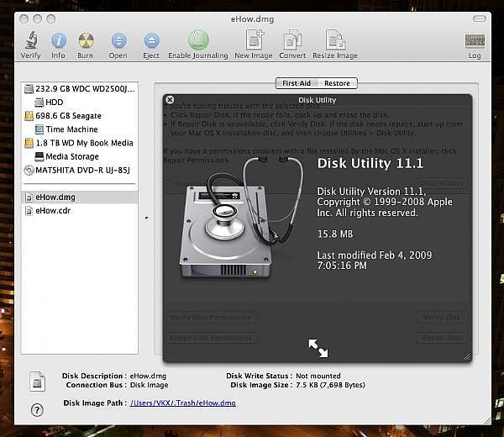Eject the selected disk image

pos(151,40)
